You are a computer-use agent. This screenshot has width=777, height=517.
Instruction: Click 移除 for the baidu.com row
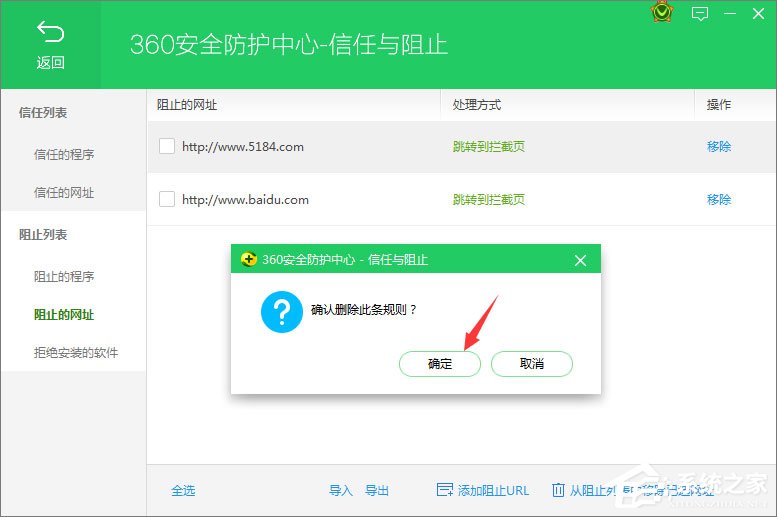(719, 199)
